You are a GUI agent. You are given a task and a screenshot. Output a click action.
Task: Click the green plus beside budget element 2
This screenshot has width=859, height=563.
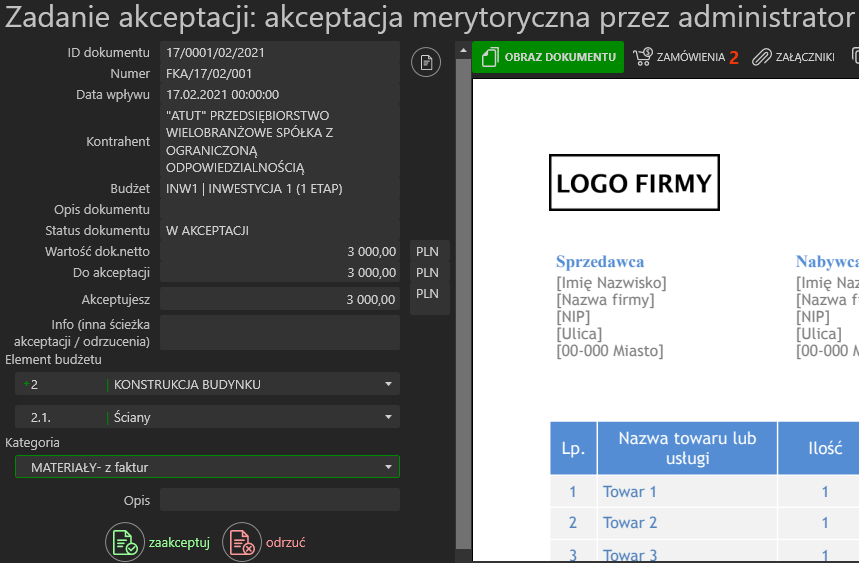point(26,384)
